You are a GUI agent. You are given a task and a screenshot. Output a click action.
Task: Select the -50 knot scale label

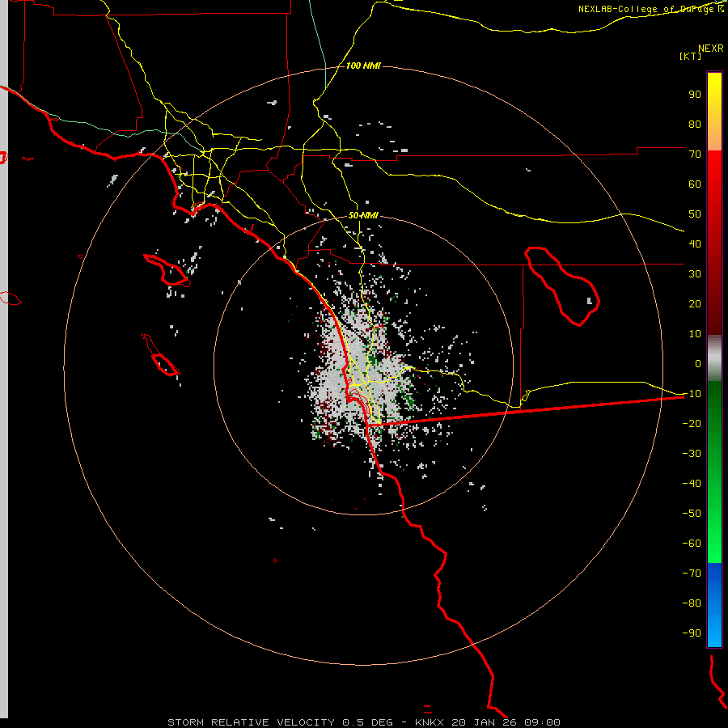692,514
